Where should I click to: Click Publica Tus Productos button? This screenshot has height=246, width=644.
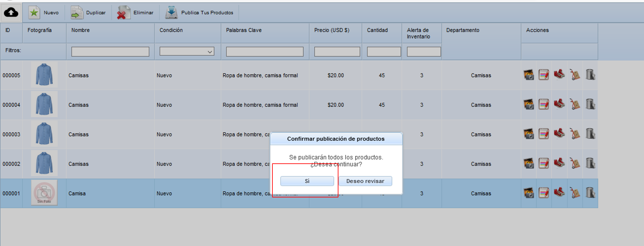[199, 13]
